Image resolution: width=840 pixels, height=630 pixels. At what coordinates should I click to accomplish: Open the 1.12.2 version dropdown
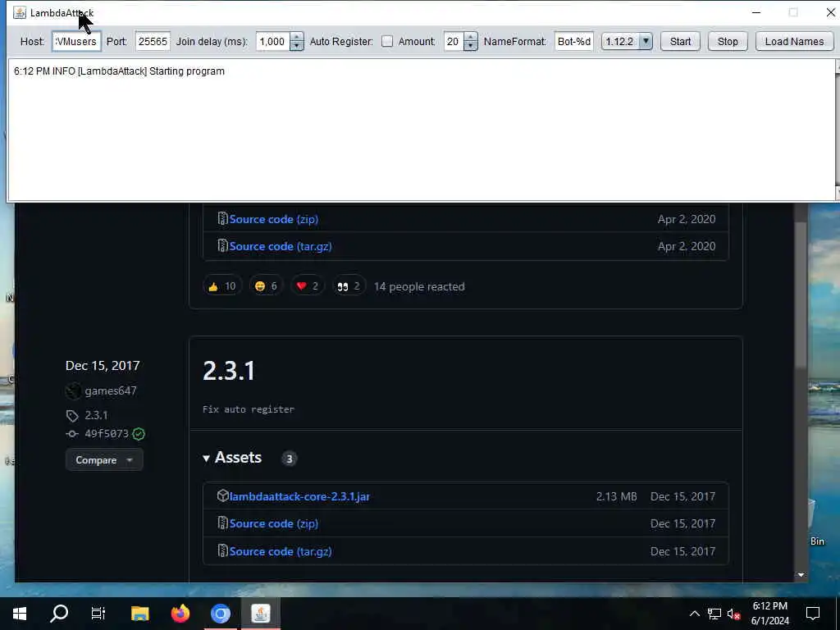[627, 41]
